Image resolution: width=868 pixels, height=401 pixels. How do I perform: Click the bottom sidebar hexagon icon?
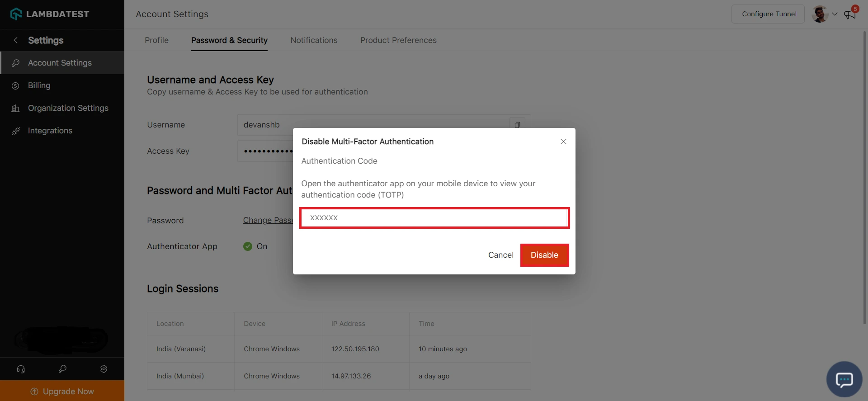[x=104, y=369]
